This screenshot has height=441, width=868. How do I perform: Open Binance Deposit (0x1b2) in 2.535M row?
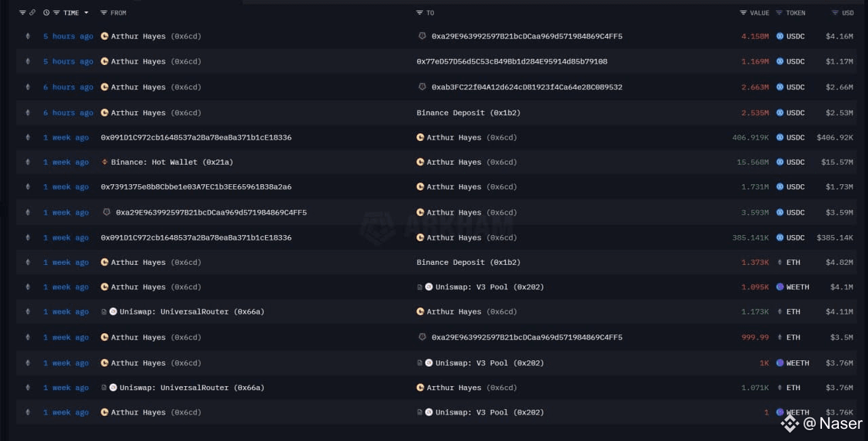tap(469, 113)
